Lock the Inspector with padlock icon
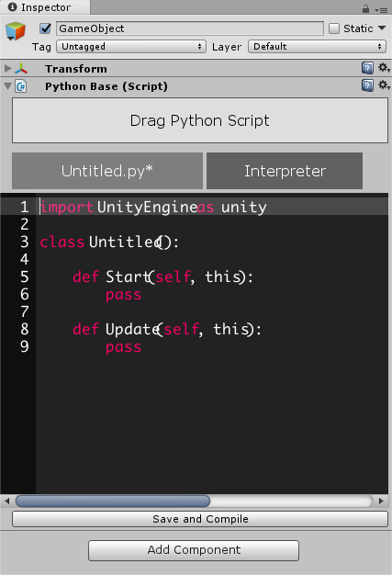This screenshot has height=575, width=392. tap(365, 9)
